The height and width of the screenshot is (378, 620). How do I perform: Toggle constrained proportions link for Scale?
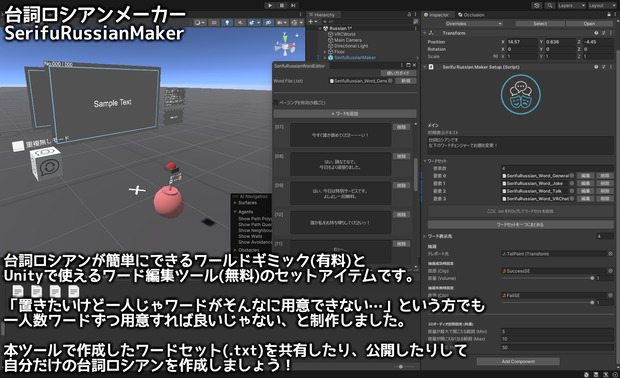(x=495, y=57)
